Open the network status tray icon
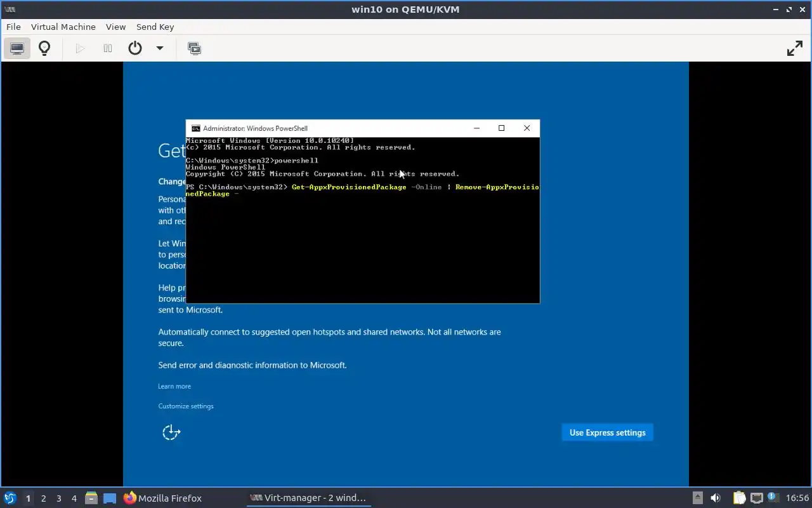 click(x=756, y=498)
